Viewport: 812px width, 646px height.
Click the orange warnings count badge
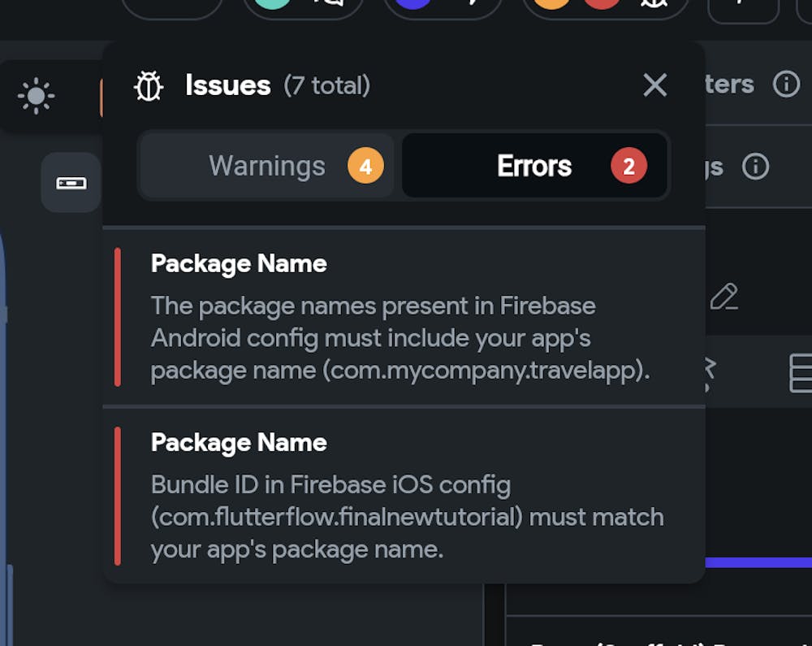coord(365,167)
